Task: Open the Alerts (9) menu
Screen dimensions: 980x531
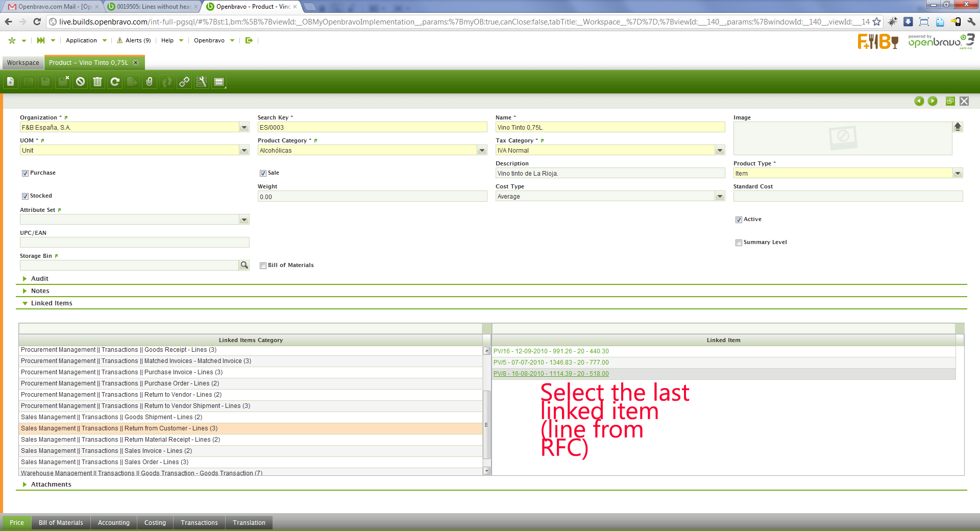Action: point(134,40)
